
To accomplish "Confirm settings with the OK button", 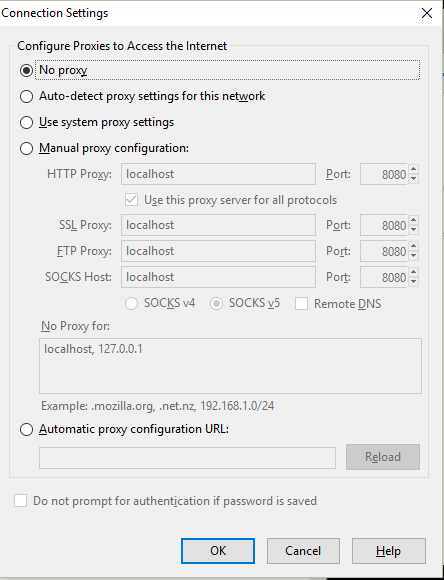I will coord(218,551).
